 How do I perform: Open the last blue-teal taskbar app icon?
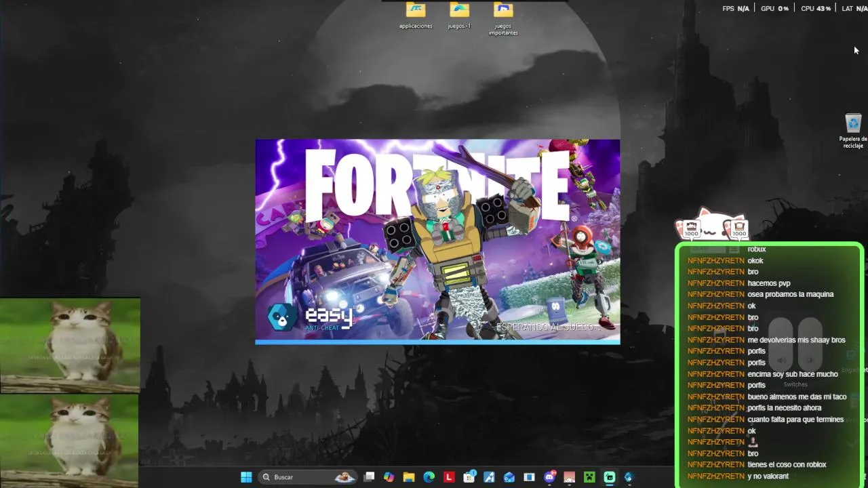[629, 477]
